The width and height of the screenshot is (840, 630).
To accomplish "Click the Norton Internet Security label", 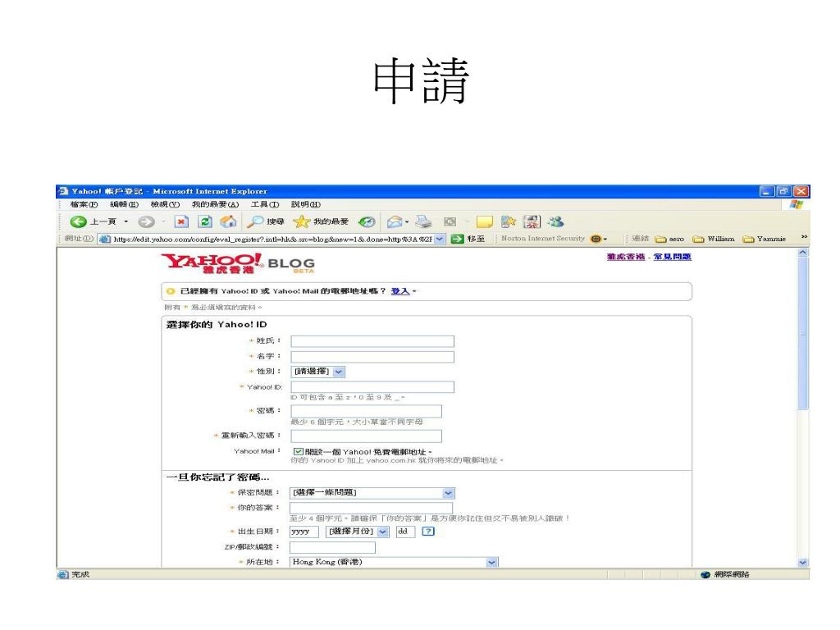I will coord(543,239).
